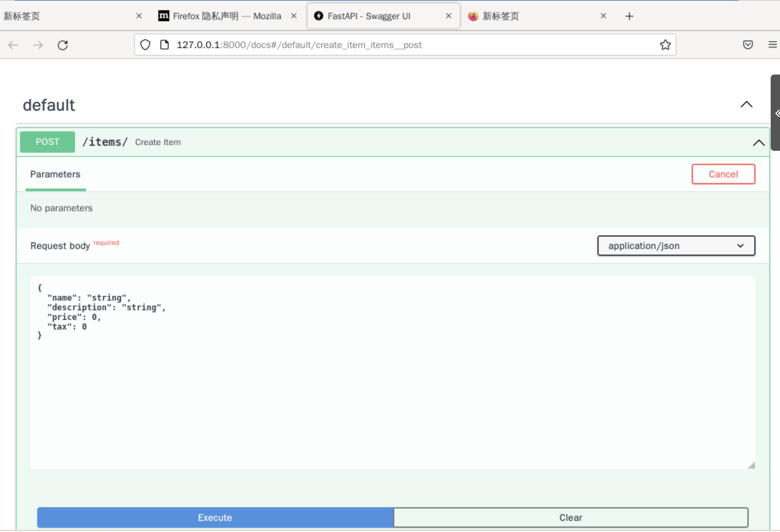Image resolution: width=780 pixels, height=532 pixels.
Task: Switch to the Firefox 隐私声明 — Mozilla tab
Action: point(227,16)
